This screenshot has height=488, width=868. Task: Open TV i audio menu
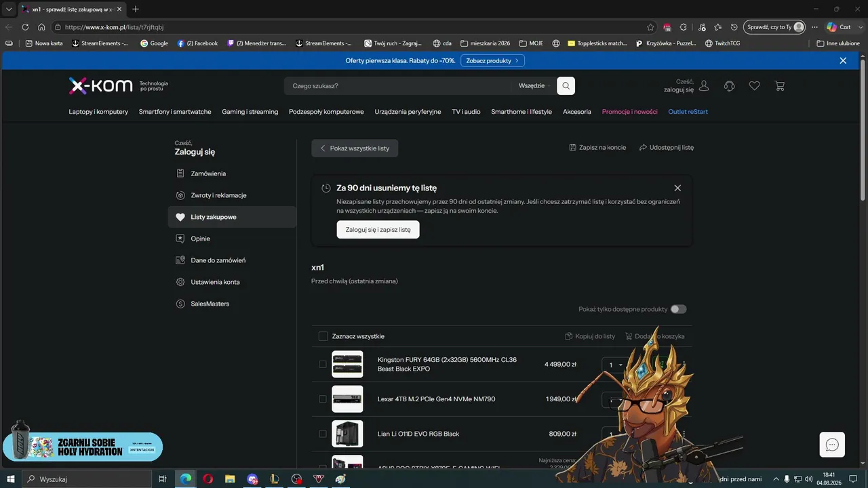coord(467,112)
